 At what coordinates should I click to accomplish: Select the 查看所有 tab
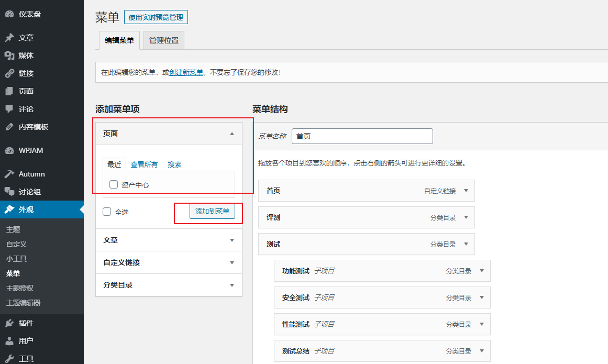click(x=145, y=164)
